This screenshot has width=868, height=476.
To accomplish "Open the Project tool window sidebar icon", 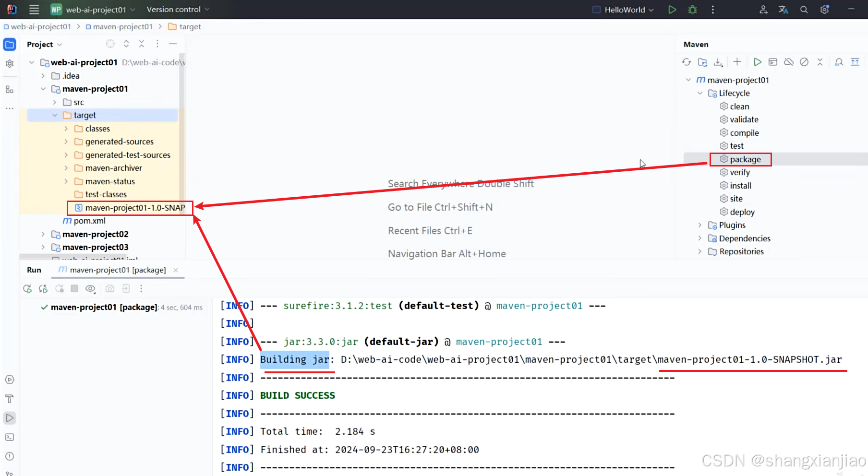I will [x=10, y=45].
